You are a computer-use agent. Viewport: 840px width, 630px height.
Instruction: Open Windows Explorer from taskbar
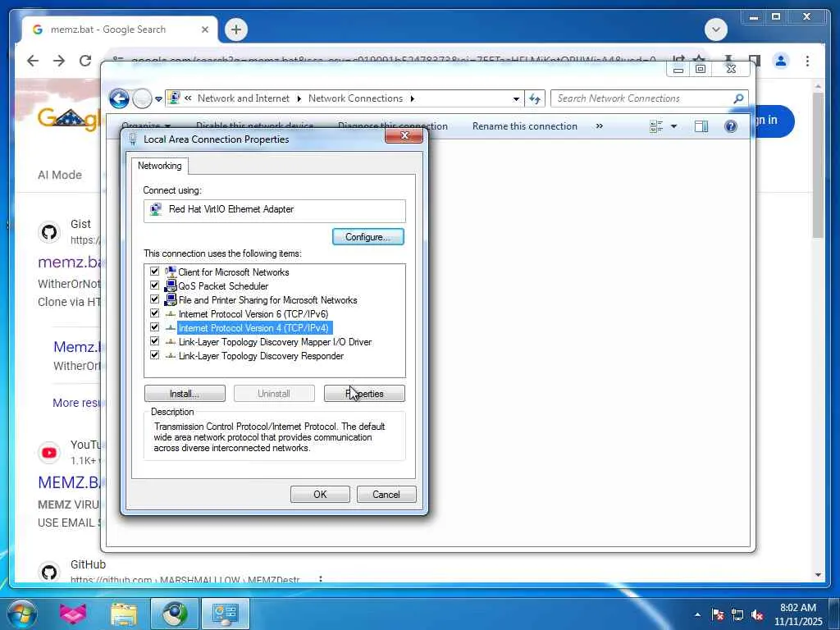(124, 614)
